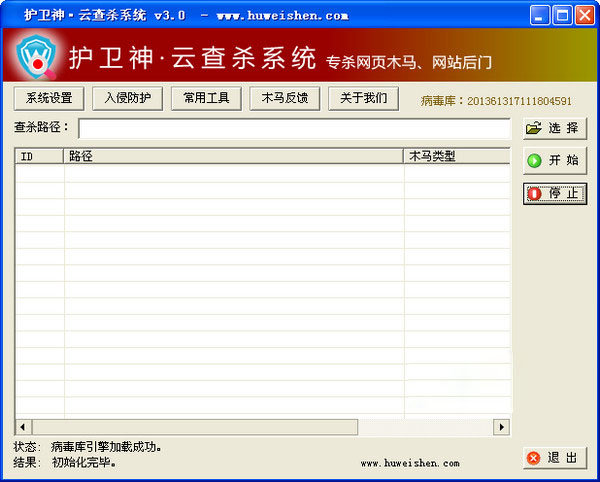
Task: Click the folder icon on 选择 button
Action: pyautogui.click(x=534, y=128)
